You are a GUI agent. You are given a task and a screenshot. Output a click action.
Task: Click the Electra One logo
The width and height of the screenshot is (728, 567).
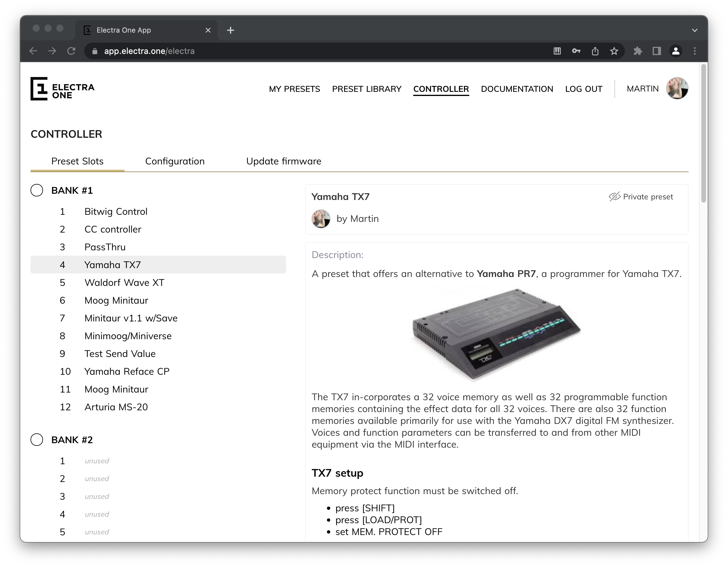pos(62,89)
